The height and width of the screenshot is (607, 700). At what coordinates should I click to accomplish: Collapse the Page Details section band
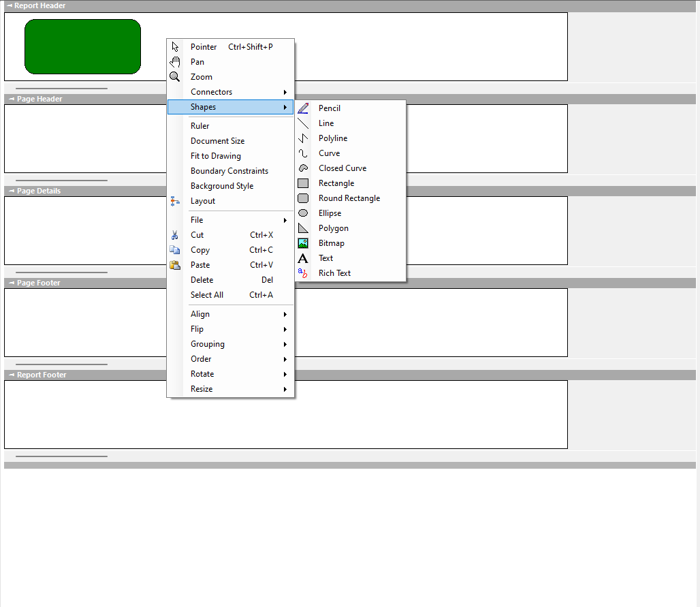click(11, 191)
